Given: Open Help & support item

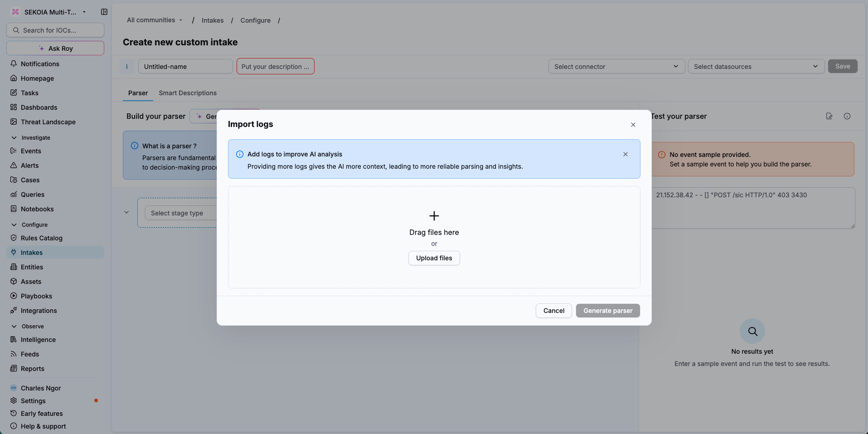Looking at the screenshot, I should 43,426.
